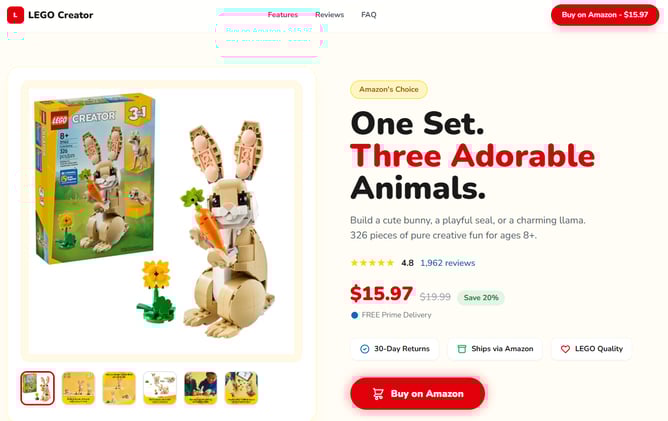Click the 30-Day Returns checkmark icon
The width and height of the screenshot is (668, 421).
pos(365,349)
